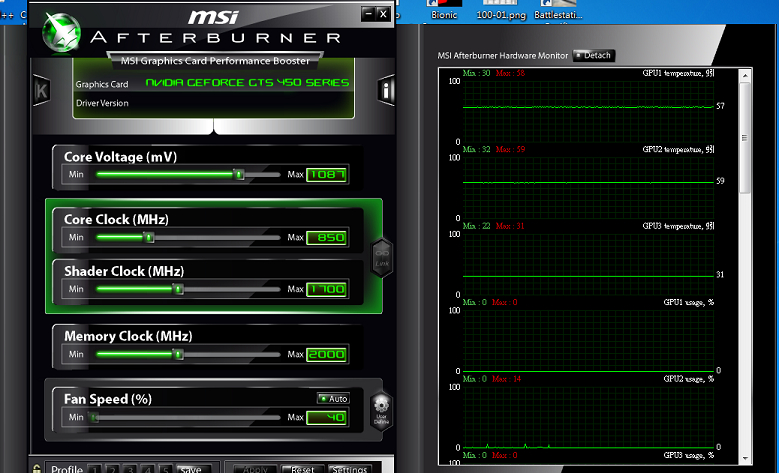Select the Bionic desktop shortcut
This screenshot has height=473, width=779.
point(444,10)
